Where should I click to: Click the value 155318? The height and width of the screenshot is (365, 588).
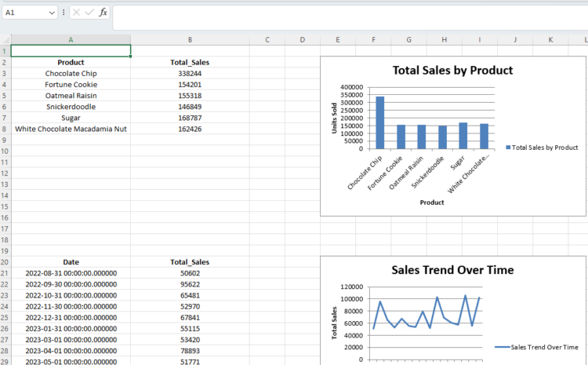pos(191,96)
